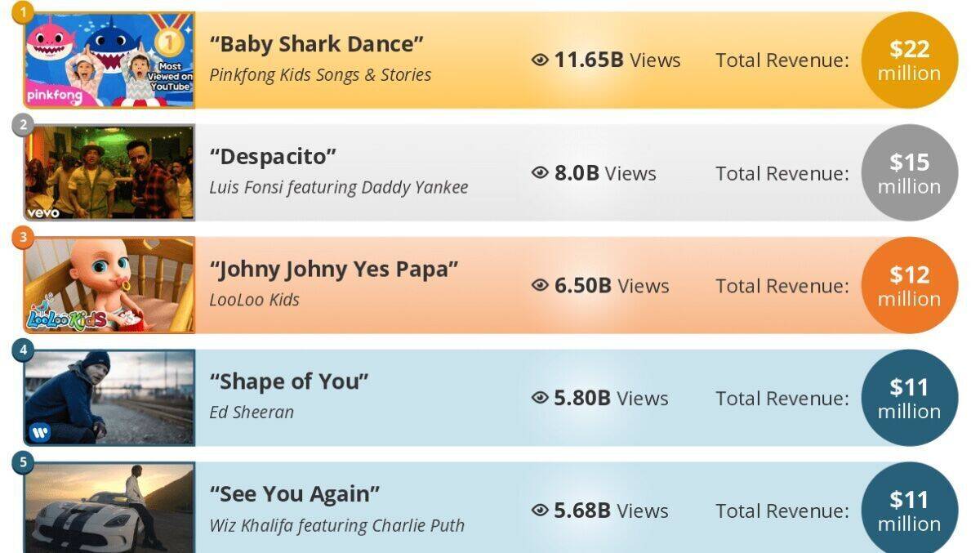Open the Johny Johny Yes Papa thumbnail

click(x=109, y=285)
